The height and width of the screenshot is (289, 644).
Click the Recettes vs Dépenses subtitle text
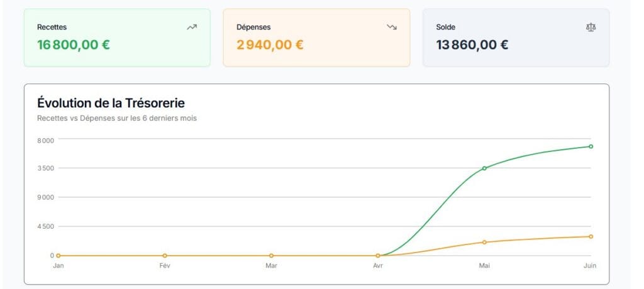click(117, 118)
